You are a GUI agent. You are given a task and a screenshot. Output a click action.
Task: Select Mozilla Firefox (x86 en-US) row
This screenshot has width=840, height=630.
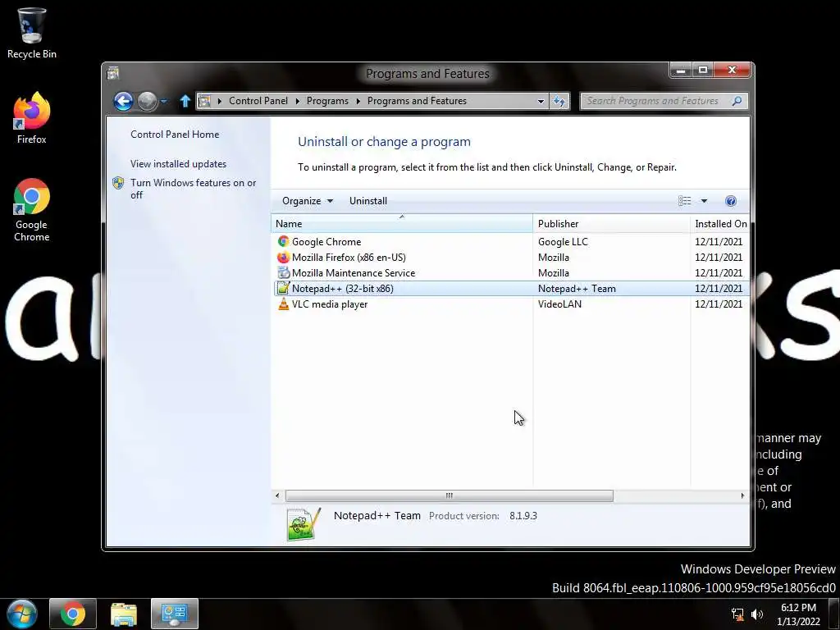coord(510,257)
